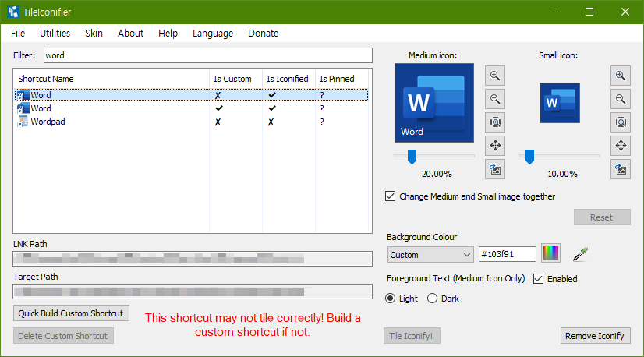Zoom in the medium icon image

click(495, 76)
